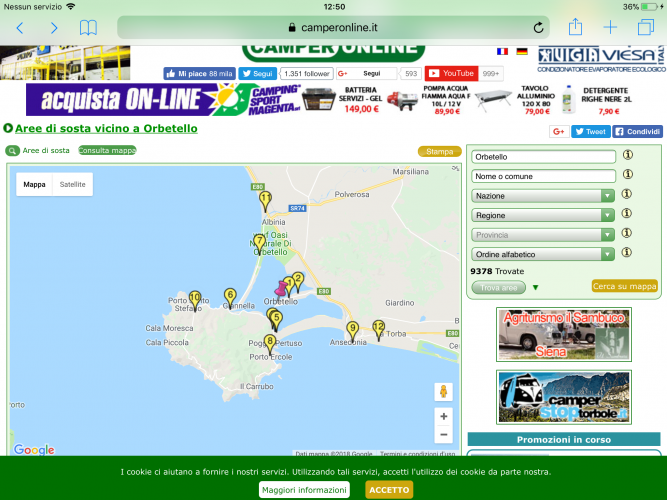Open the Vigia Viesa banner ad
667x500 pixels.
pyautogui.click(x=600, y=60)
